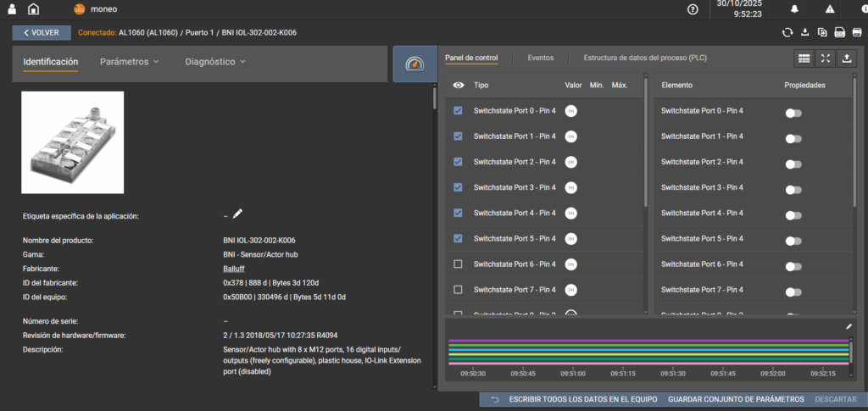Toggle Switchstate Port 3 - Pin 4 property switch
This screenshot has height=411, width=868.
coord(793,188)
